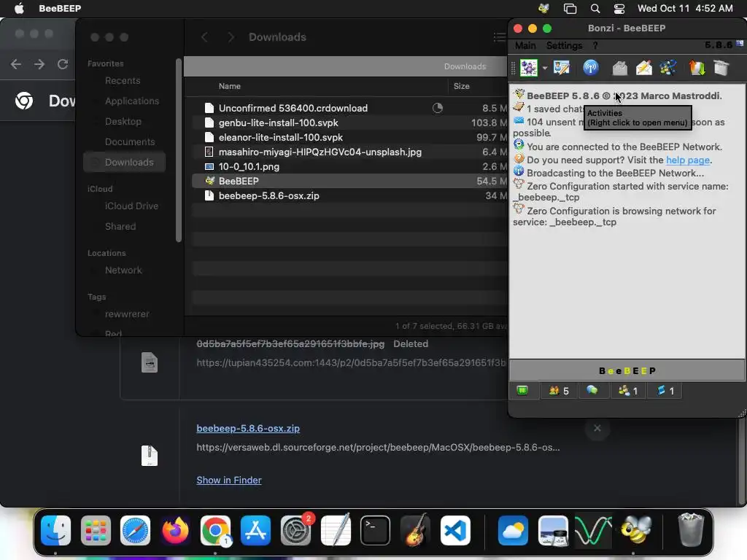The width and height of the screenshot is (747, 560).
Task: Open the dropdown arrow beside the Bonzi avatar
Action: (x=545, y=68)
